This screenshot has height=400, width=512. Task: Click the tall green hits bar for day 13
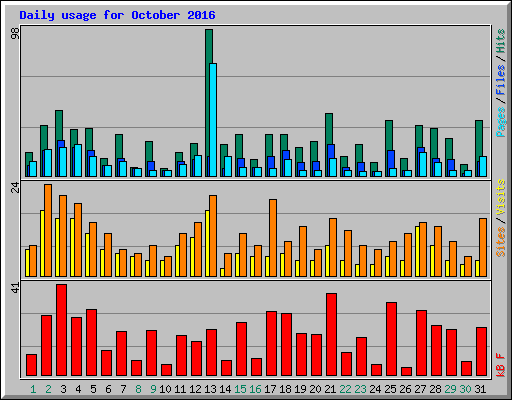coord(209,46)
